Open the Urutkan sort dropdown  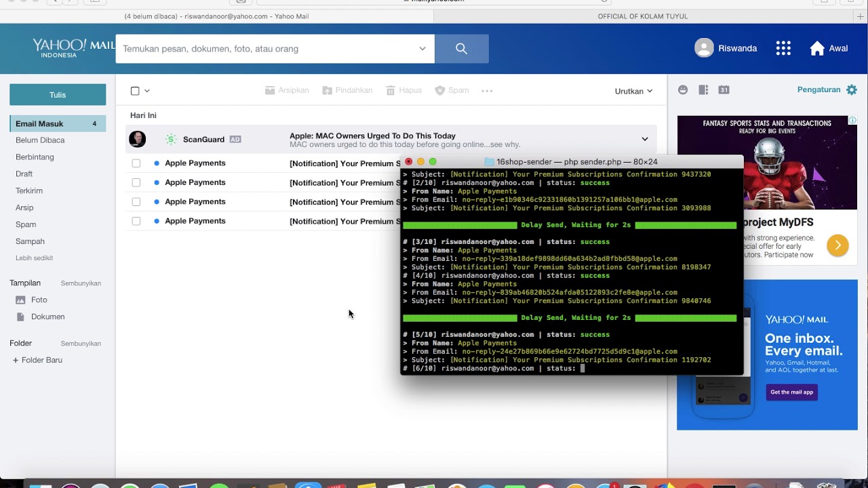click(633, 91)
